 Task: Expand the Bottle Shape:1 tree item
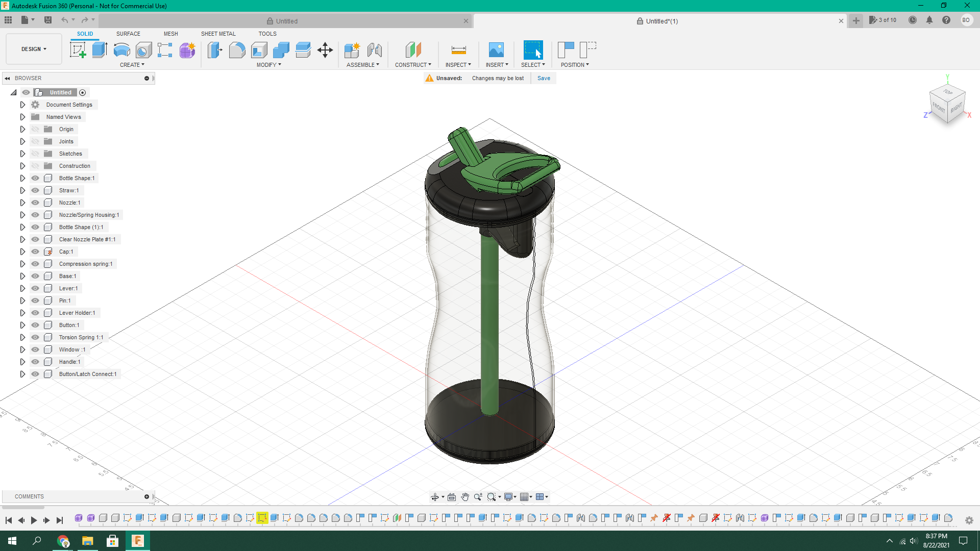(x=22, y=178)
